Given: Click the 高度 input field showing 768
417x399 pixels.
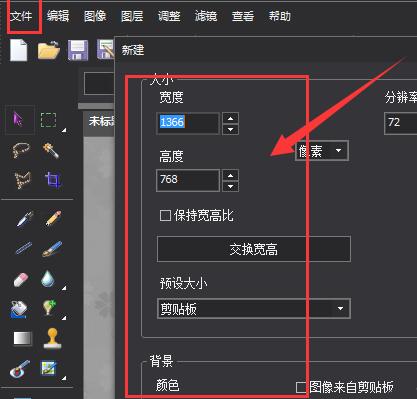Looking at the screenshot, I should [188, 180].
